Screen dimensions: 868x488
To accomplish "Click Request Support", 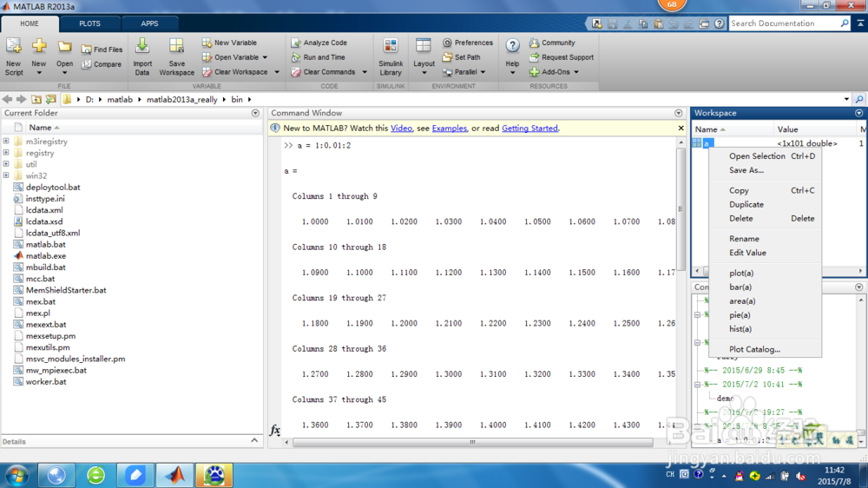I will [x=562, y=57].
